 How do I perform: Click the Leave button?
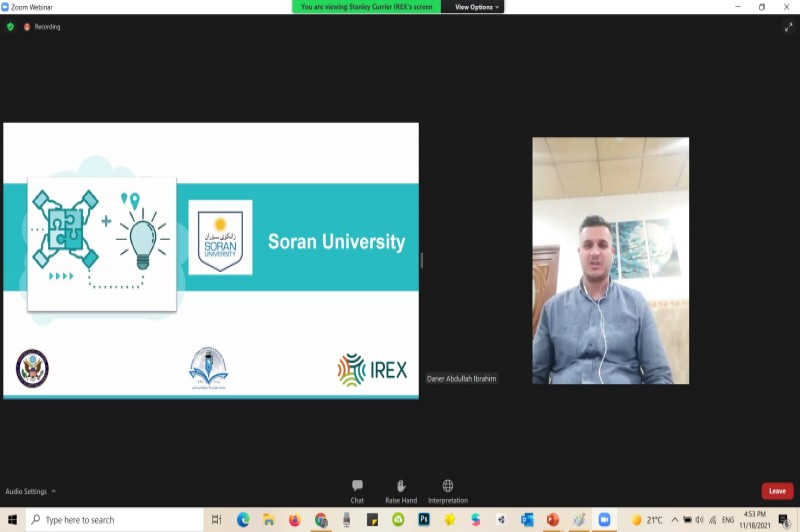click(777, 491)
